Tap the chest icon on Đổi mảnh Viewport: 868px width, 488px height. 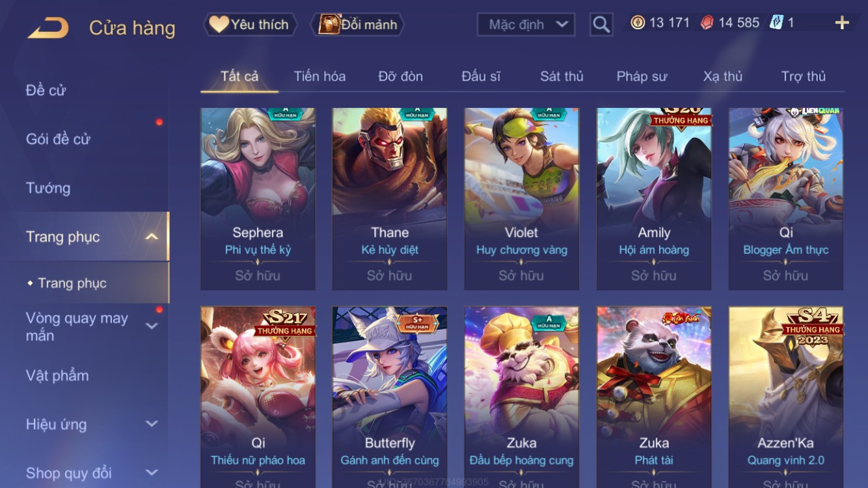pos(329,25)
